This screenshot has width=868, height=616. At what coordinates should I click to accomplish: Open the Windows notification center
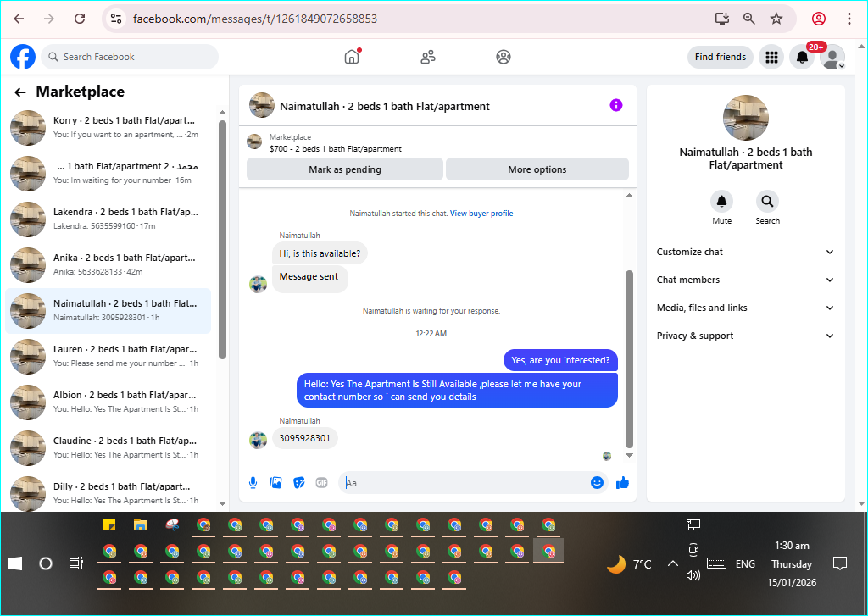point(840,564)
